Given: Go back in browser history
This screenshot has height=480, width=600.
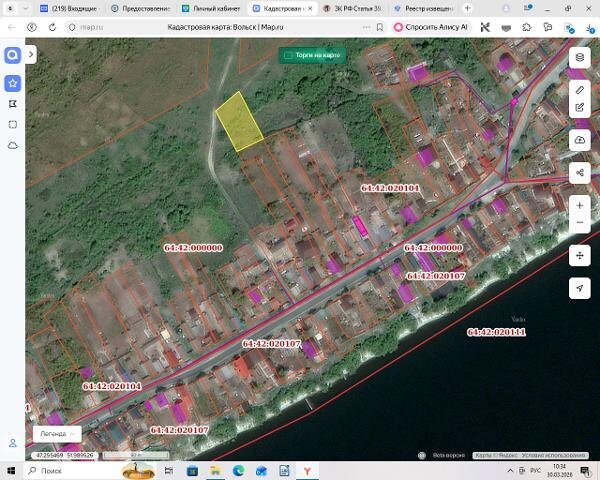Looking at the screenshot, I should click(x=11, y=27).
